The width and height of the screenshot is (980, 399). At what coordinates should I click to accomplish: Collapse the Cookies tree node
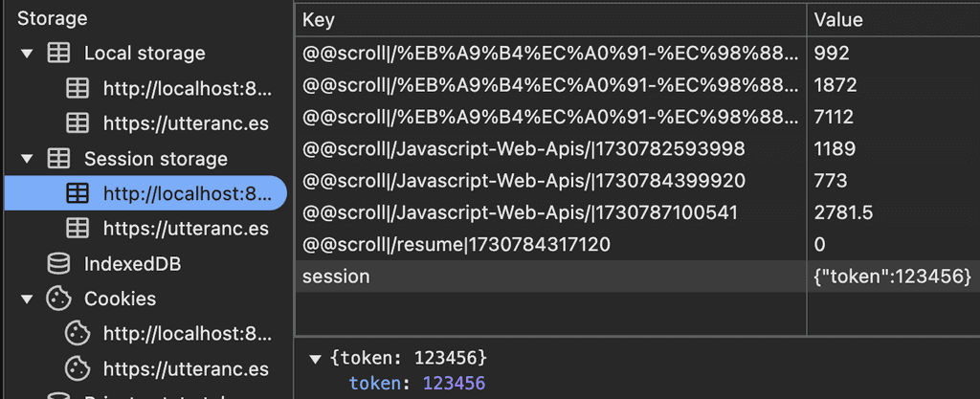[x=26, y=299]
